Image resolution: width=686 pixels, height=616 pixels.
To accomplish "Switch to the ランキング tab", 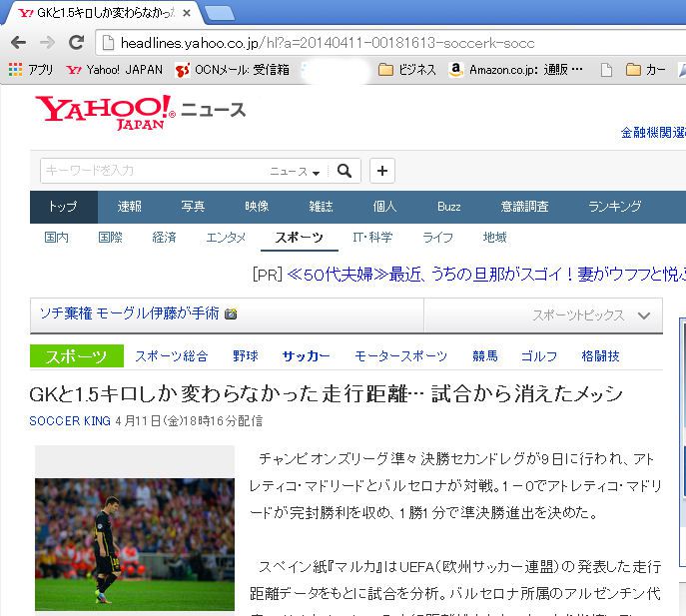I will click(x=614, y=207).
